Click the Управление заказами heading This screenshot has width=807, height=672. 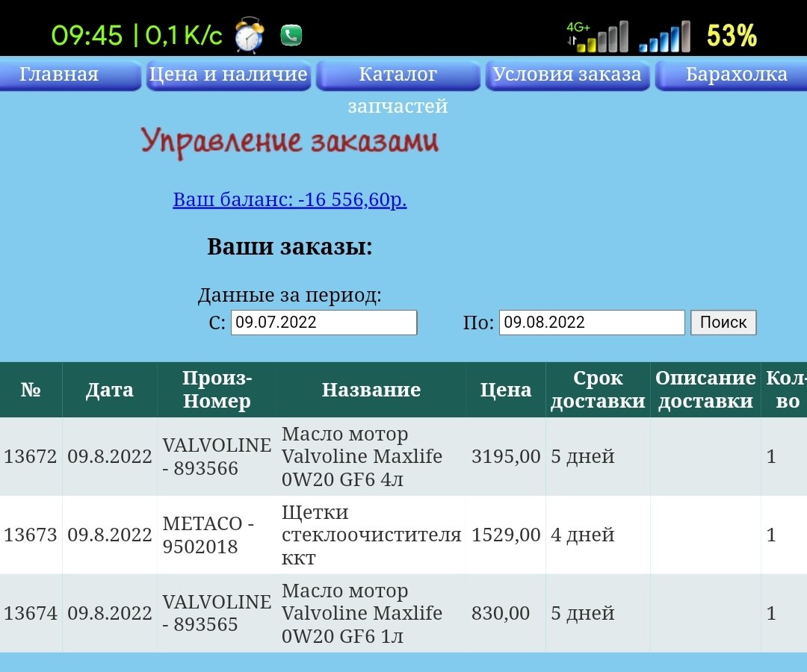coord(290,143)
